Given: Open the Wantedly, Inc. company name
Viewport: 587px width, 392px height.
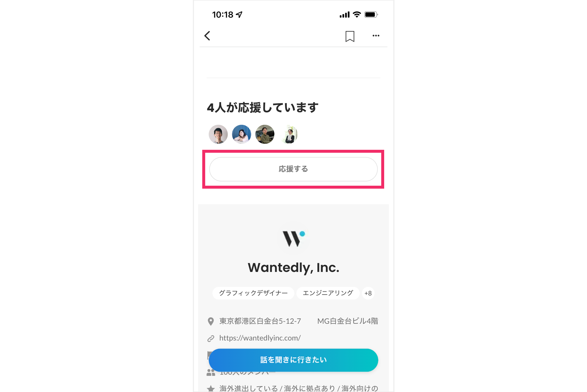Looking at the screenshot, I should (x=293, y=268).
